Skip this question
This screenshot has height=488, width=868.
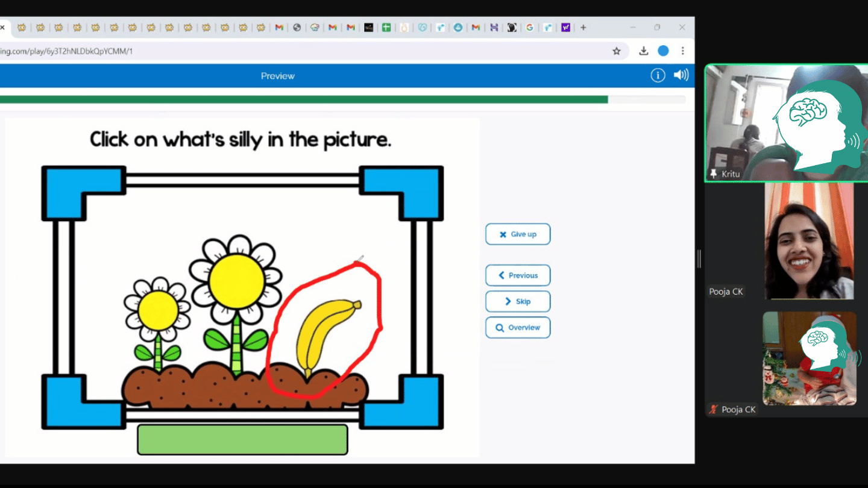coord(518,301)
